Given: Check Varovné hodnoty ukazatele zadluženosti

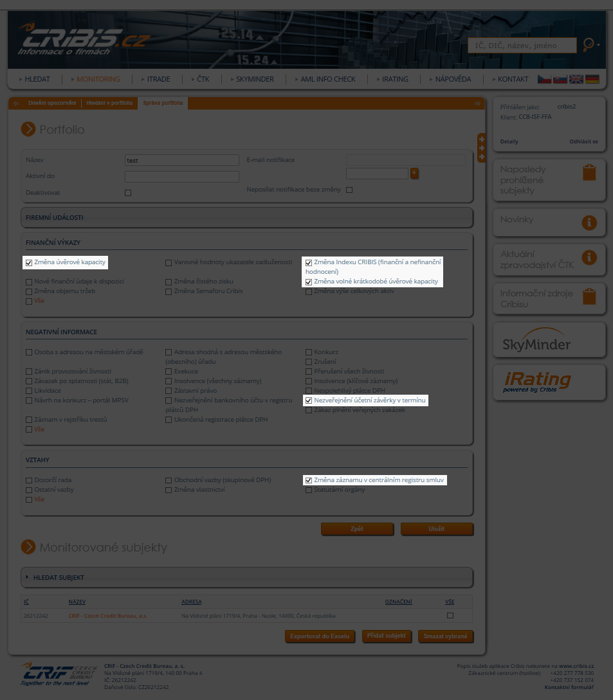Looking at the screenshot, I should [169, 262].
